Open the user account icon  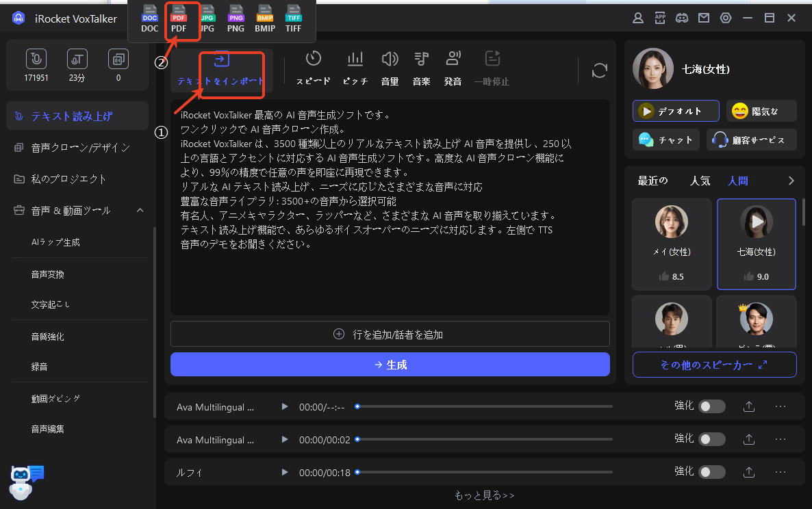point(638,18)
